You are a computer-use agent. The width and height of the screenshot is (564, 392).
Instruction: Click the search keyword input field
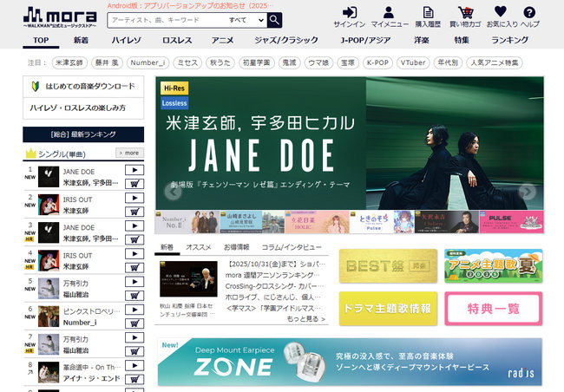pos(167,20)
